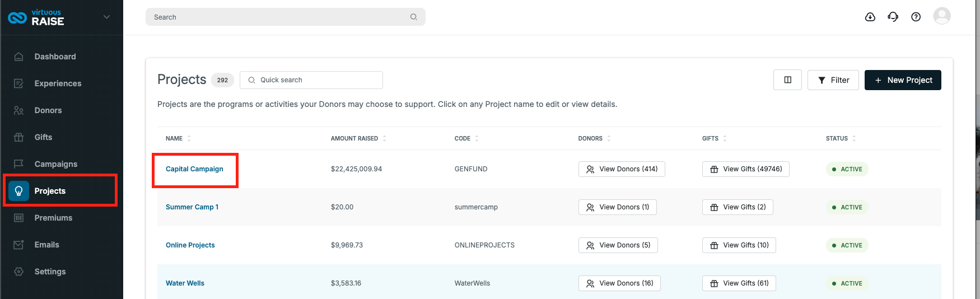
Task: Click View Gifts (10)
Action: pyautogui.click(x=739, y=245)
